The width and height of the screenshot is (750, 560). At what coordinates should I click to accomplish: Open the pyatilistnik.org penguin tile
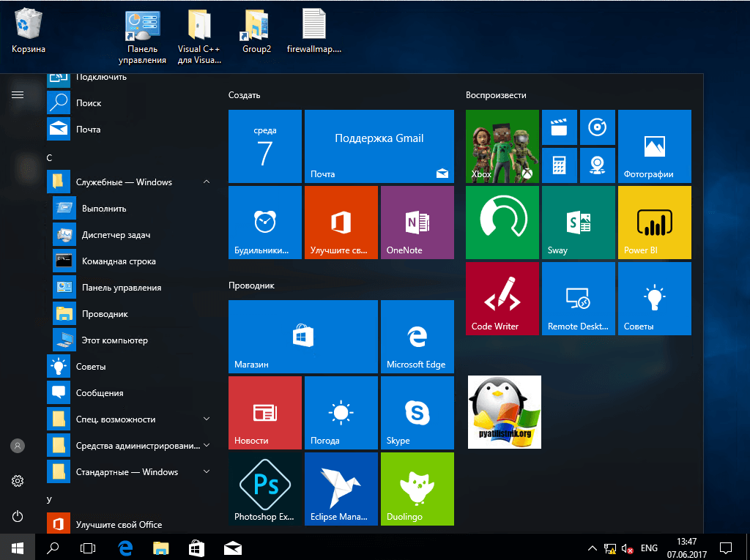[x=504, y=412]
